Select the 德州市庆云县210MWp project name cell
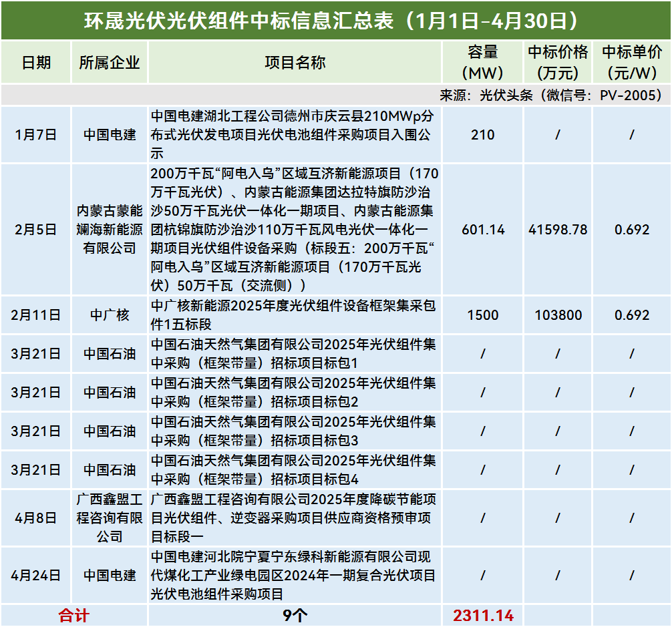672x627 pixels. 293,134
